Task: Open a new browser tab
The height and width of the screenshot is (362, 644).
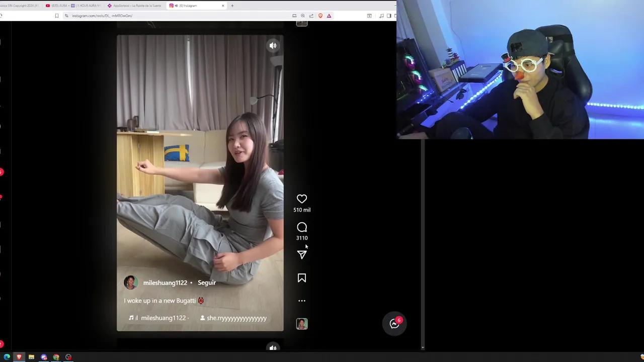Action: (x=232, y=6)
